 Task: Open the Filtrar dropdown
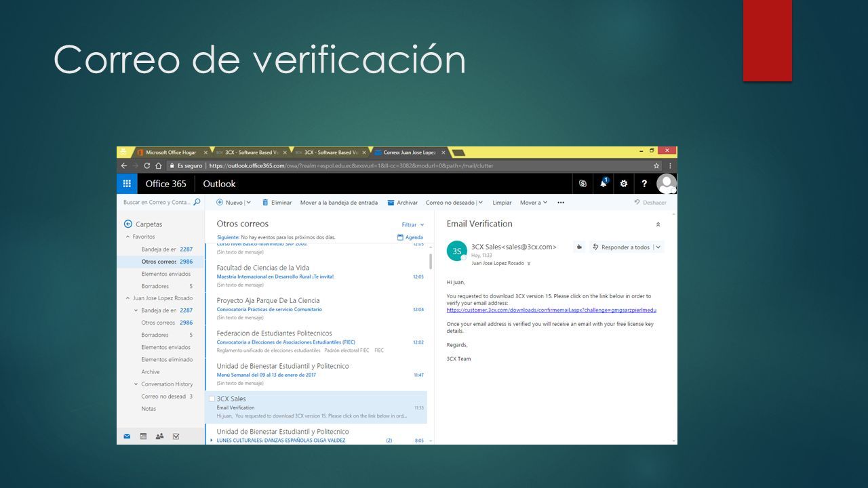click(x=412, y=224)
